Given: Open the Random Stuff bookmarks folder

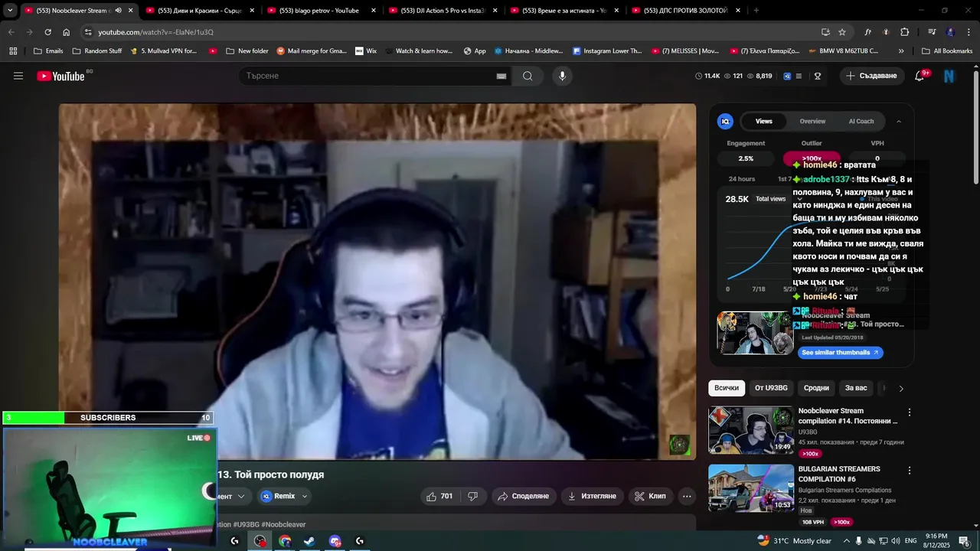Looking at the screenshot, I should click(97, 51).
